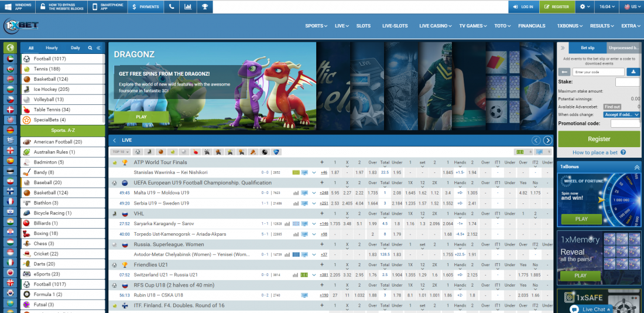Open the settings gear dropdown
The width and height of the screenshot is (644, 313).
click(x=585, y=6)
